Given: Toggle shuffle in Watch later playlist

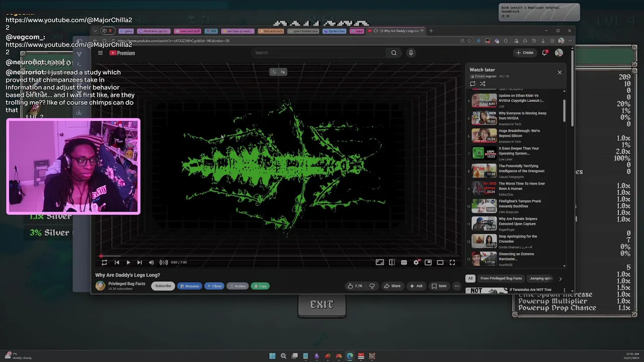Looking at the screenshot, I should (x=482, y=84).
